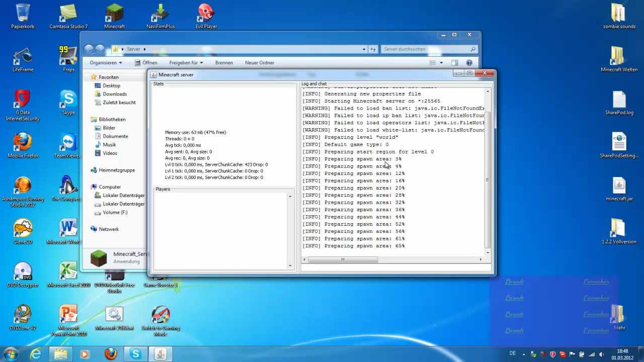Select the DVD Decrypter desktop shortcut
644x362 pixels.
23,275
